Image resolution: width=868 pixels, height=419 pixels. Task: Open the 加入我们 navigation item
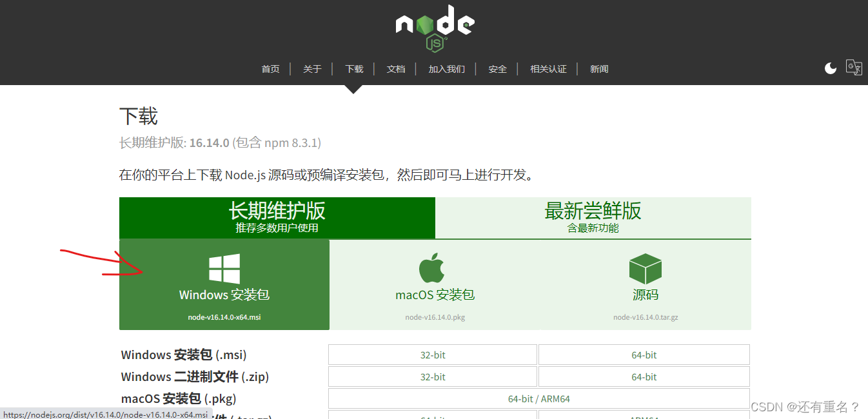(447, 69)
